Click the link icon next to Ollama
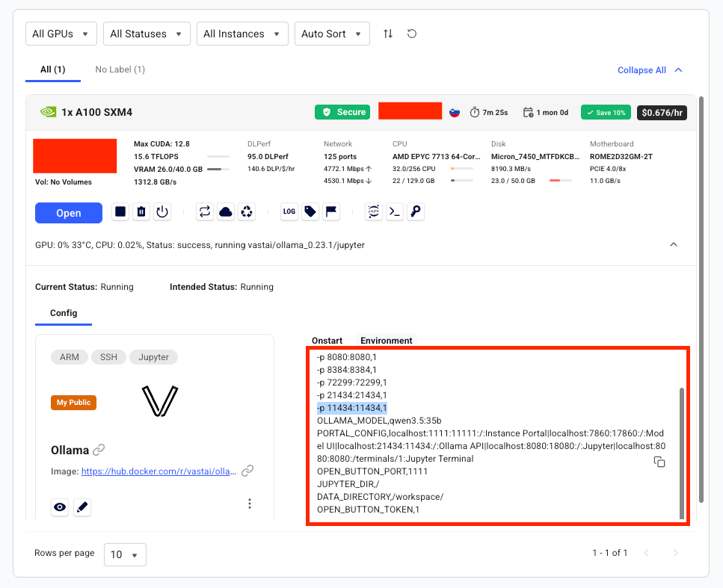Image resolution: width=723 pixels, height=588 pixels. [99, 450]
